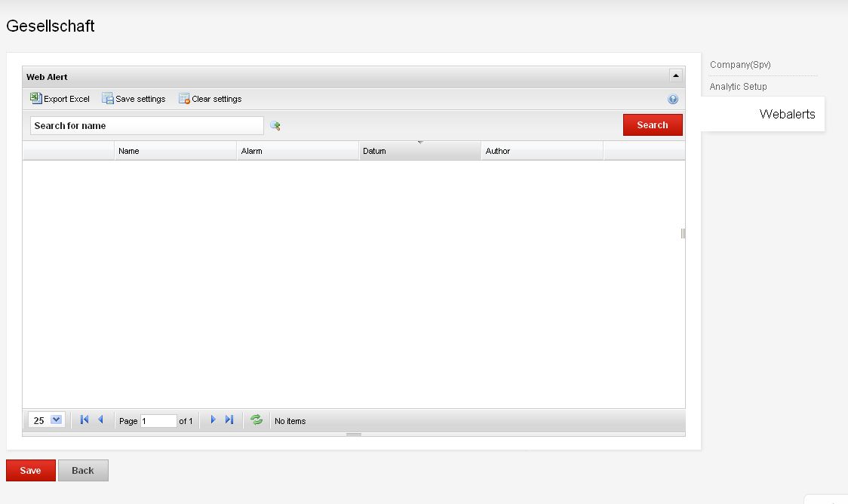Screen dimensions: 848x504
Task: Switch to the Analytic Setup tab
Action: point(738,87)
